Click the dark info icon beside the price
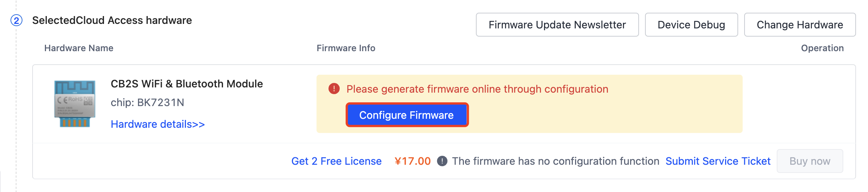 [442, 161]
